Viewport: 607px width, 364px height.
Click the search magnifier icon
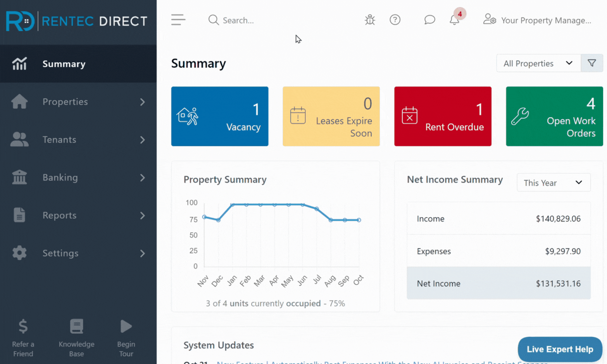pos(214,20)
